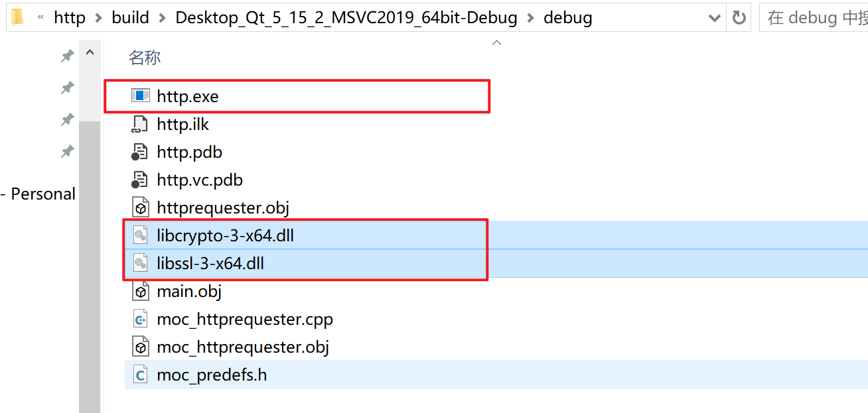The height and width of the screenshot is (413, 868).
Task: Navigate to the debug breadcrumb folder
Action: pyautogui.click(x=567, y=17)
